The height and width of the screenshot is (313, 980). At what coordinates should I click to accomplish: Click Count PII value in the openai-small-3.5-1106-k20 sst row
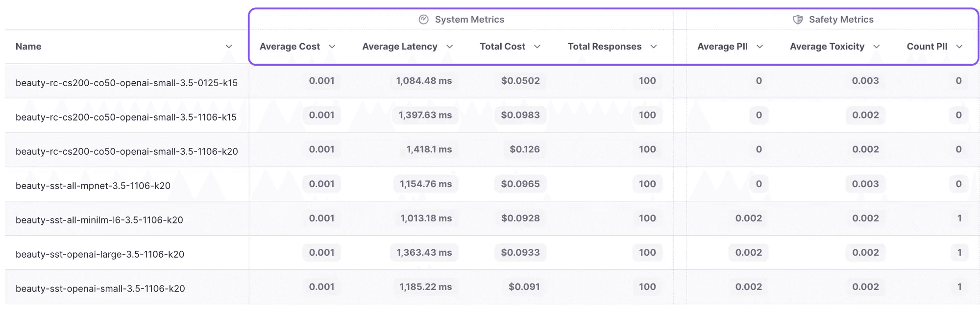(x=959, y=287)
